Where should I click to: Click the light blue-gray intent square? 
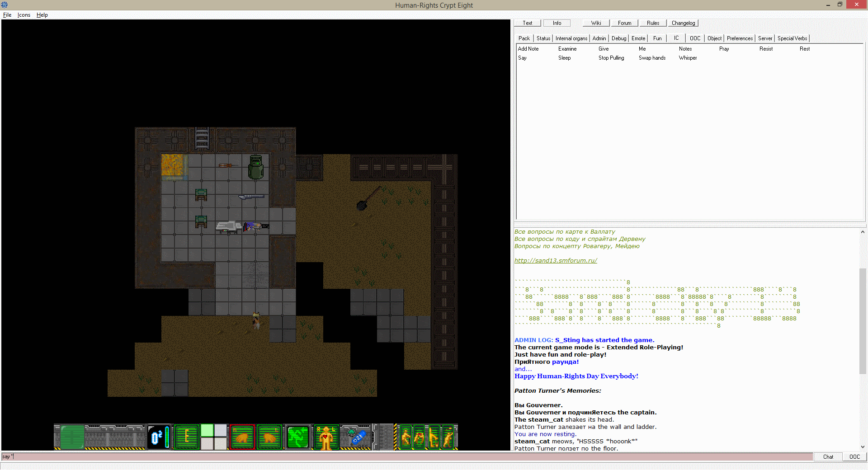(x=221, y=430)
